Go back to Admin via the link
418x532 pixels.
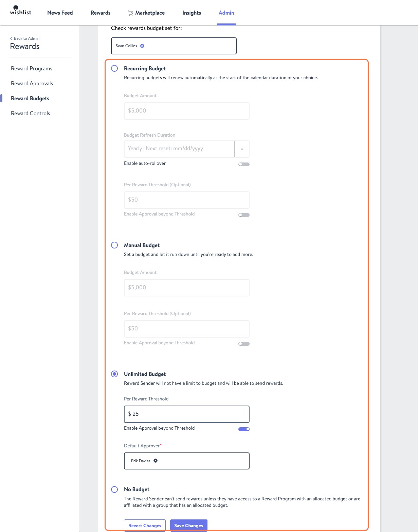pyautogui.click(x=24, y=38)
